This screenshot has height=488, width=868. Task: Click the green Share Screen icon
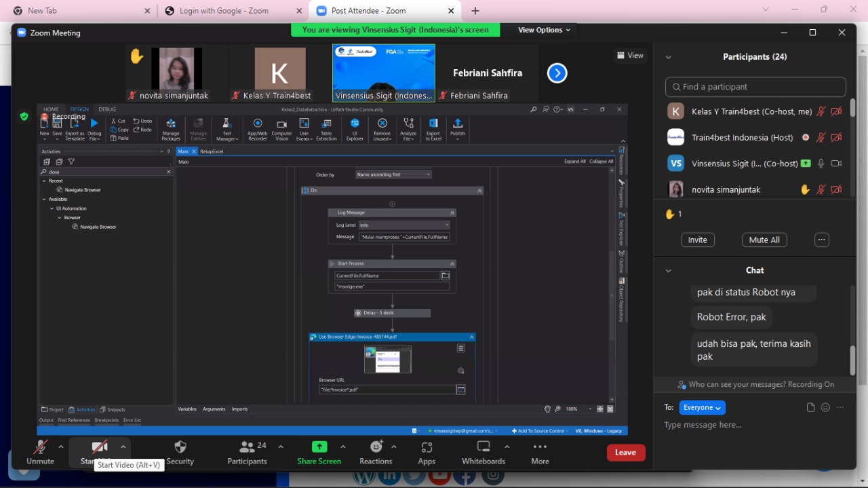[319, 447]
